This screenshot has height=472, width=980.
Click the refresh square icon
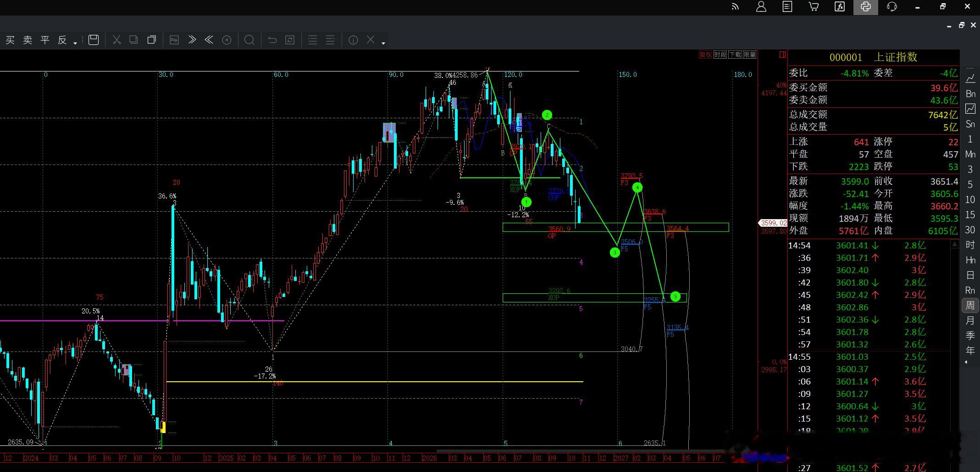tap(290, 40)
